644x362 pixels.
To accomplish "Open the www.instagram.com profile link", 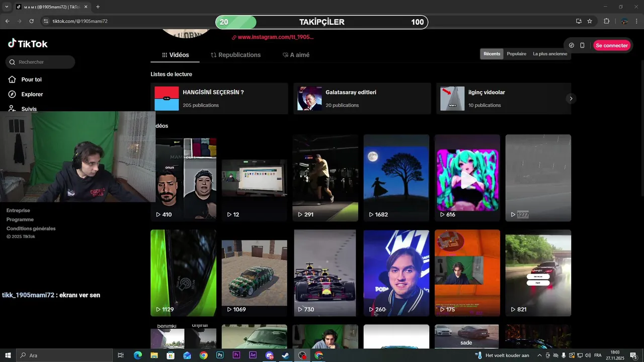I will (272, 37).
